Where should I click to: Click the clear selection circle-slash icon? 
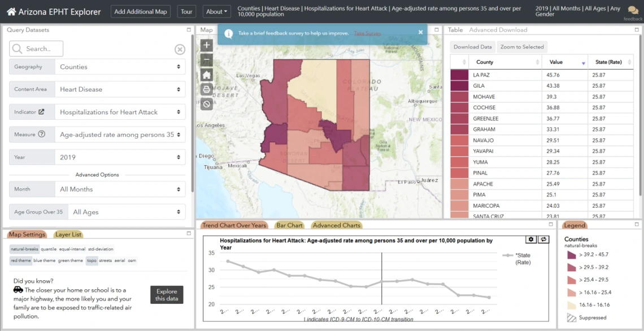207,104
